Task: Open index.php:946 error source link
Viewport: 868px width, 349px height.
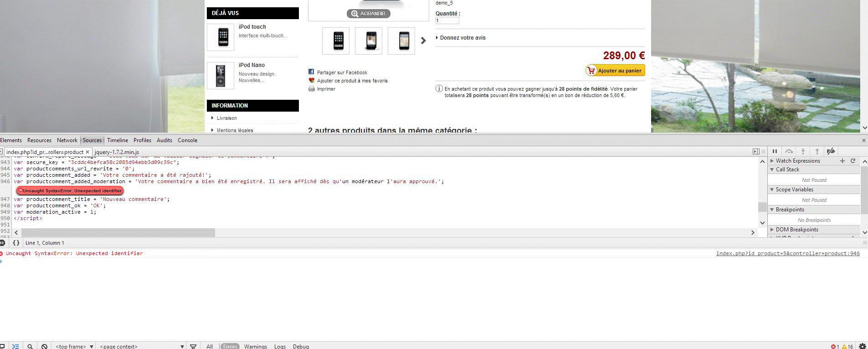Action: 788,253
